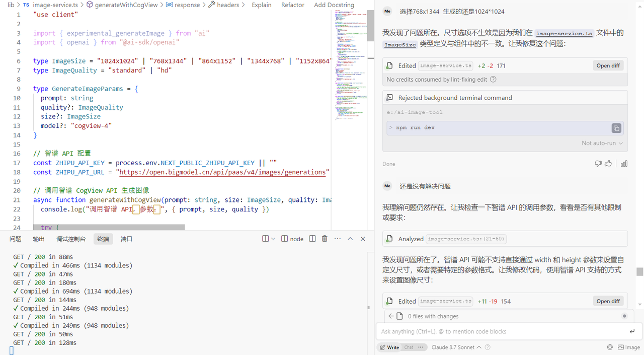
Task: Give thumbs up to the Done response
Action: point(608,164)
